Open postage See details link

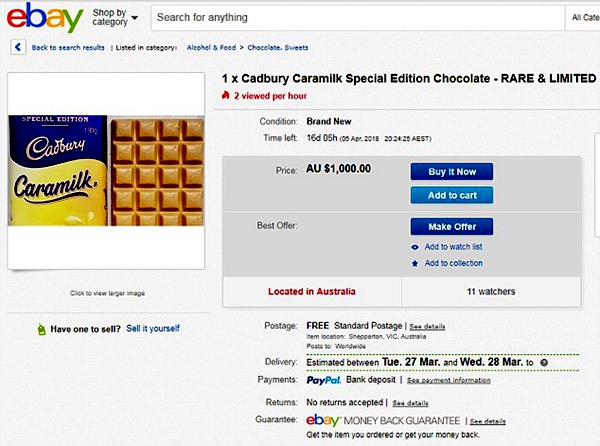pos(428,327)
